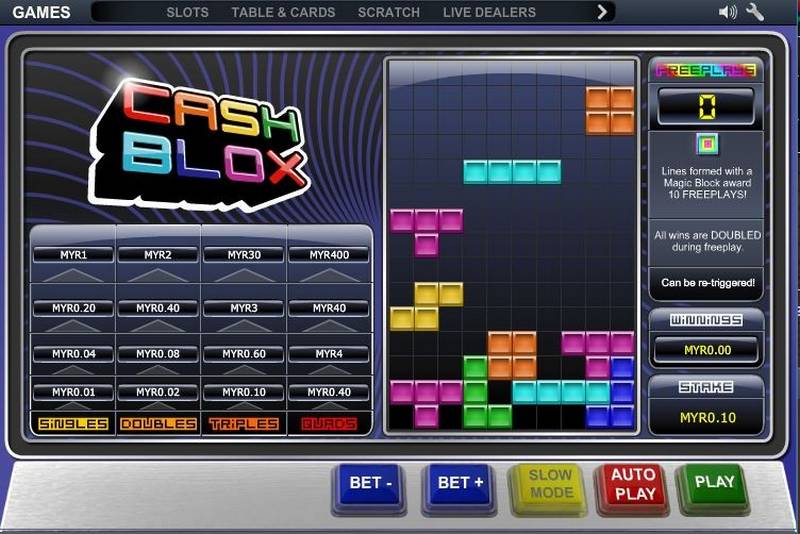Click the Quads column label
800x534 pixels.
(x=329, y=424)
